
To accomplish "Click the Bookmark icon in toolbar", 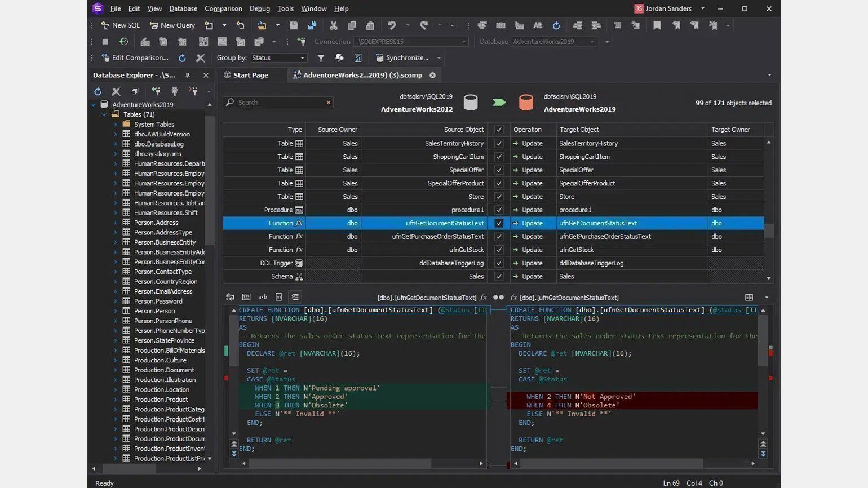I will pos(657,25).
